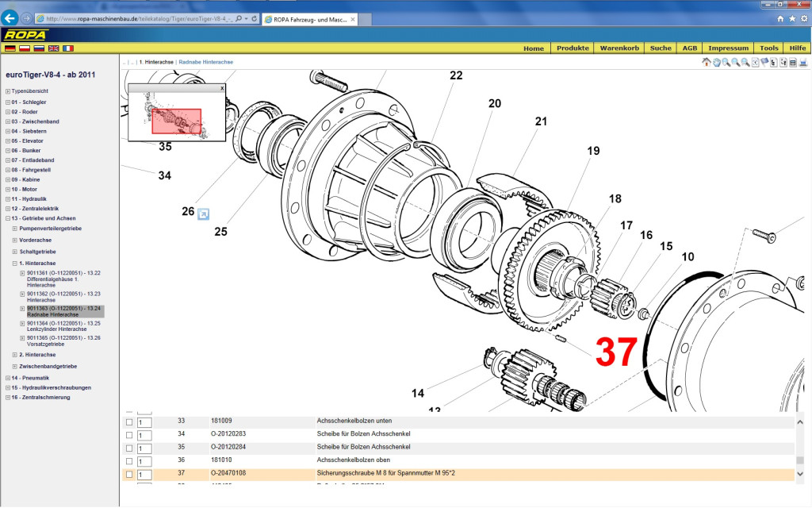
Task: Click the browser forward arrow
Action: coord(26,18)
